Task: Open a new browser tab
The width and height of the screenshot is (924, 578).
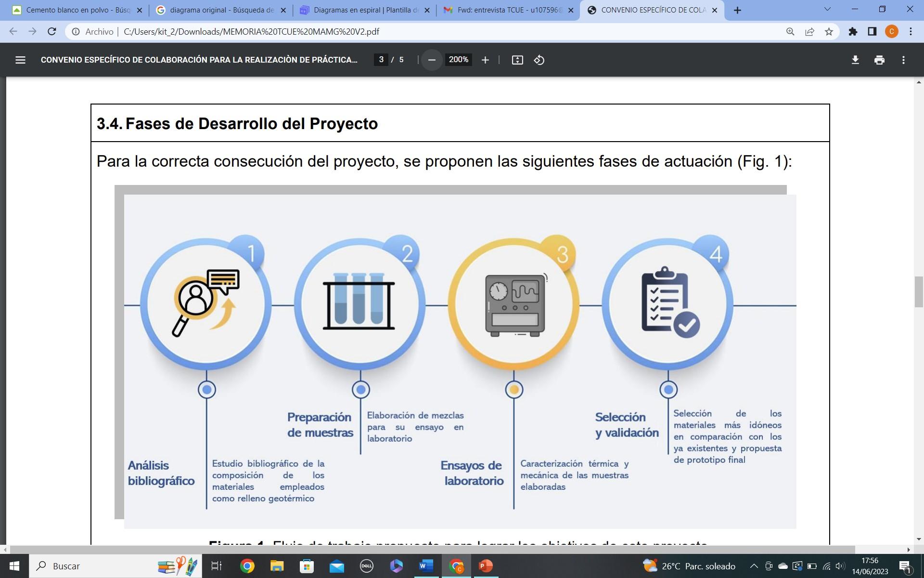Action: (737, 10)
